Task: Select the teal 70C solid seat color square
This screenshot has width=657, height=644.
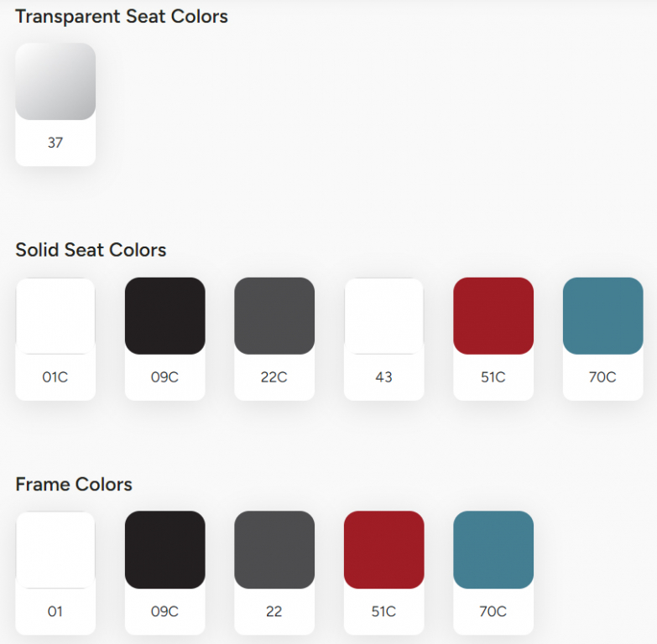Action: [x=602, y=315]
